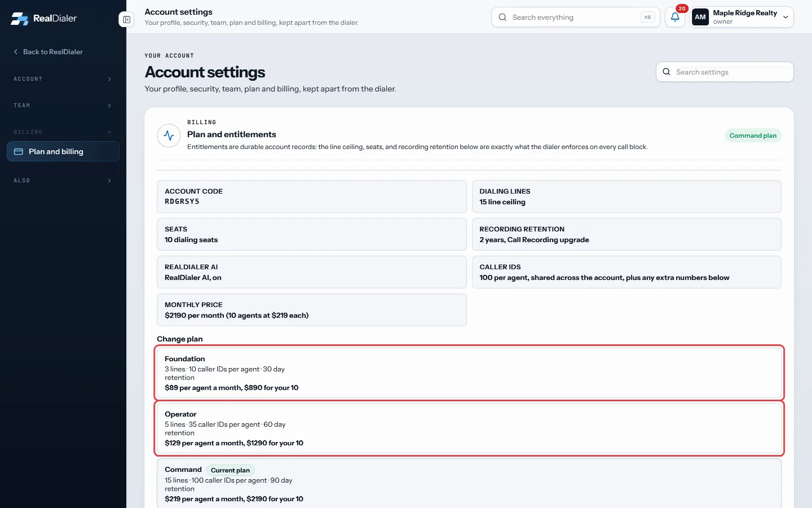Focus the Search everything field
The height and width of the screenshot is (508, 812).
[x=575, y=17]
